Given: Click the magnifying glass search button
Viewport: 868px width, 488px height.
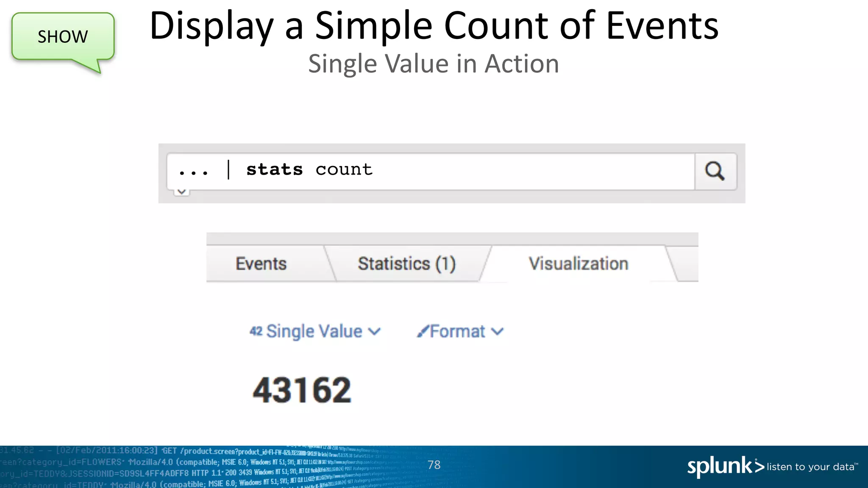Looking at the screenshot, I should point(715,172).
